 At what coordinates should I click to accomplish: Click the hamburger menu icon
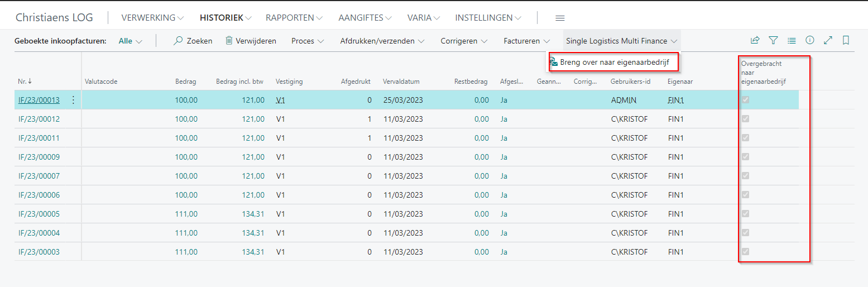[x=560, y=18]
